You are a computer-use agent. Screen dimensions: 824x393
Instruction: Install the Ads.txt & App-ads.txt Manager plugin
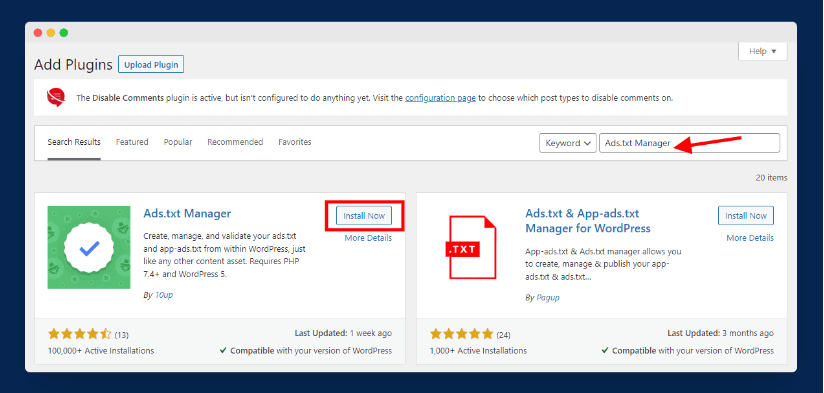[x=746, y=216]
